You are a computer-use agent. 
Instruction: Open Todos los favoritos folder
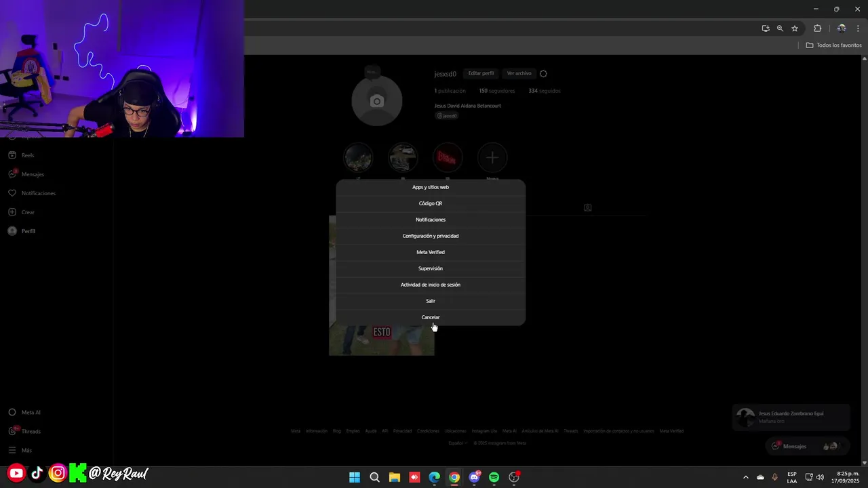(x=833, y=45)
